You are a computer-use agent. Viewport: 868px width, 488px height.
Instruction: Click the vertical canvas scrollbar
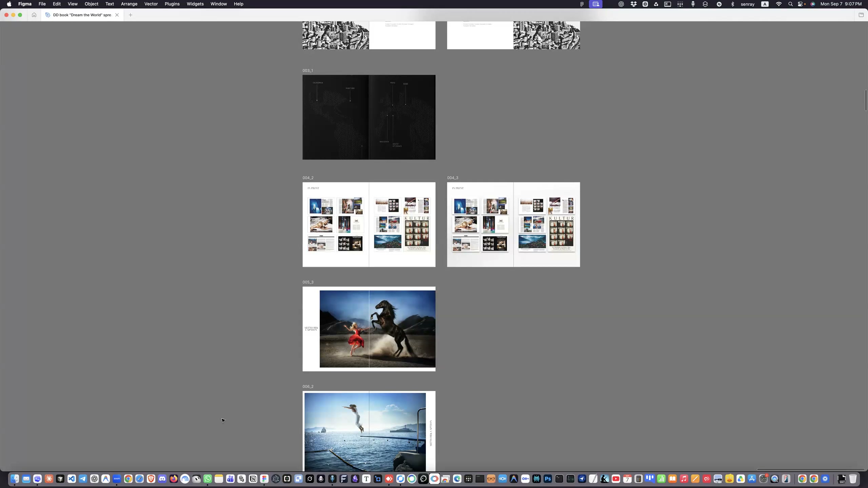[866, 100]
